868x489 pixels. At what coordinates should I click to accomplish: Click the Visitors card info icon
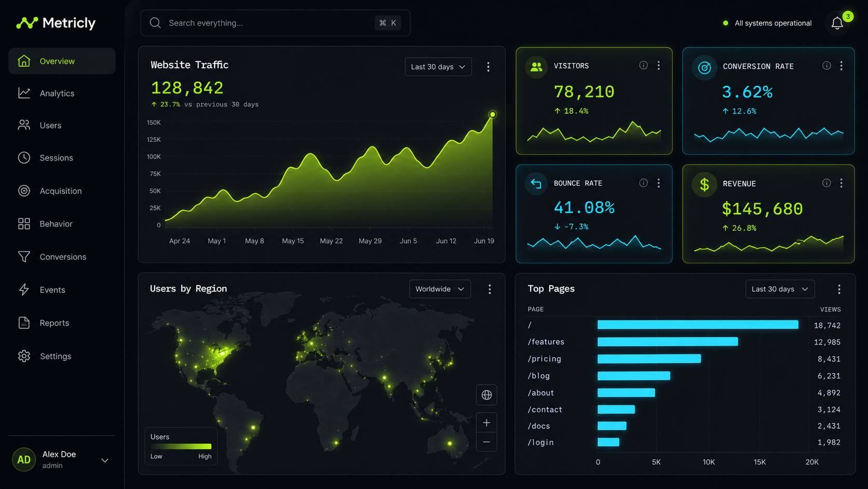click(643, 65)
